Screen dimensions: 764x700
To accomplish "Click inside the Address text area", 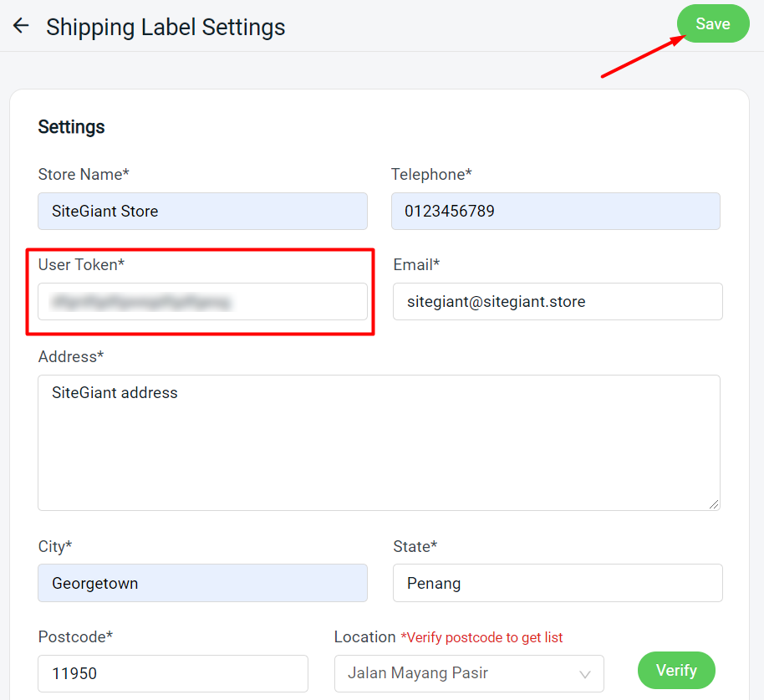I will (379, 442).
